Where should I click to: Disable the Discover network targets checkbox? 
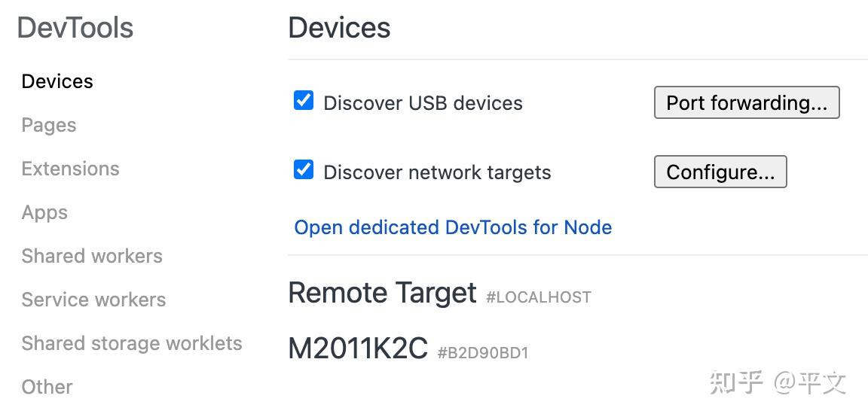click(x=304, y=169)
